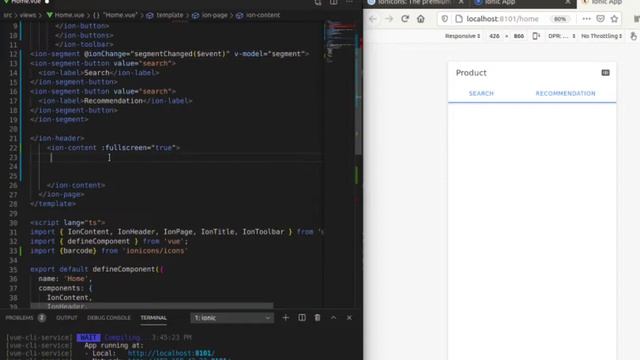Select the Home.vue editor tab
Screen dimensions: 640x360
pos(26,2)
